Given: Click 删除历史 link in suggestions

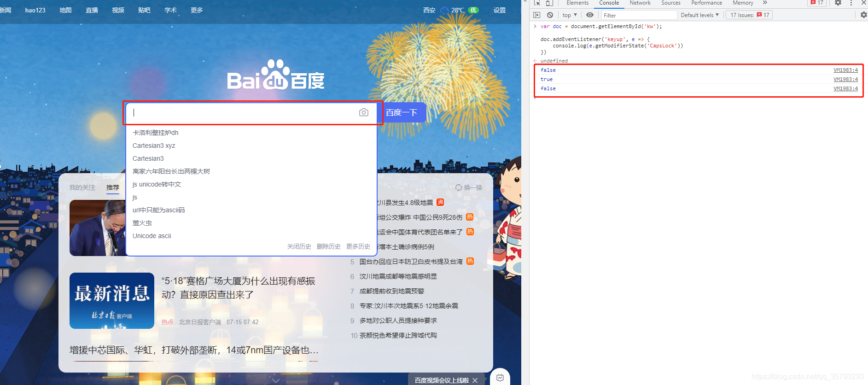Looking at the screenshot, I should 329,246.
